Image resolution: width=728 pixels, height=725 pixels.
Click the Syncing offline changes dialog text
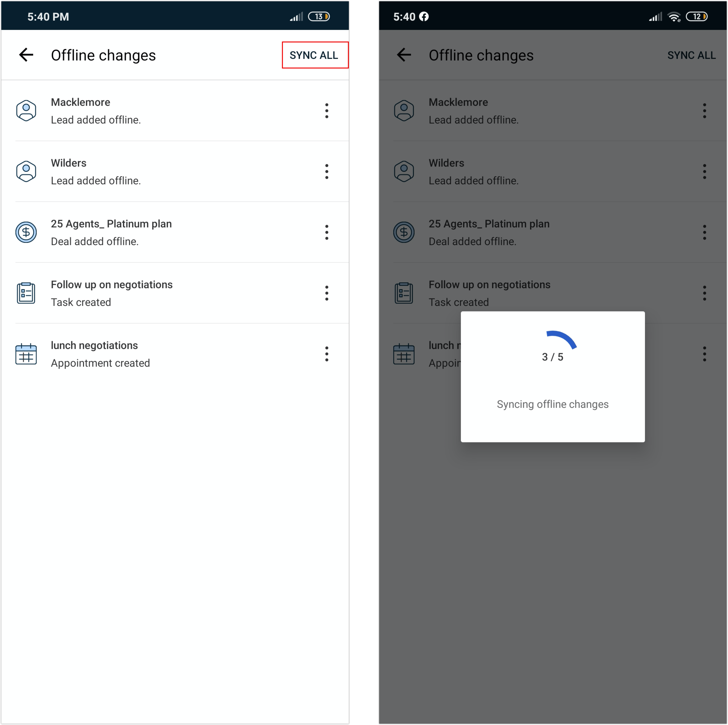(x=552, y=404)
